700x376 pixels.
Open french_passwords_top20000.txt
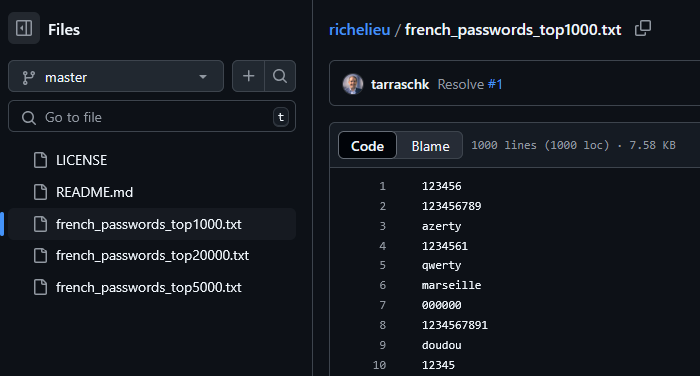(x=152, y=255)
